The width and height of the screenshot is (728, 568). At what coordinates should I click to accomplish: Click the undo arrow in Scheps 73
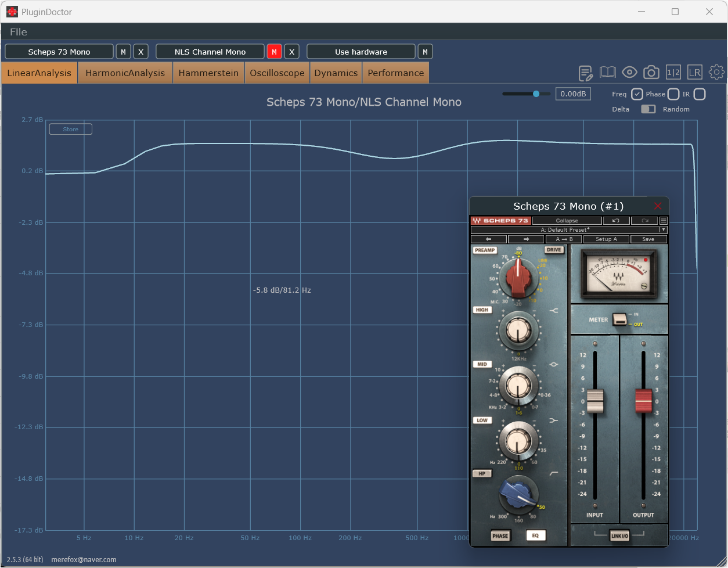[x=616, y=221]
